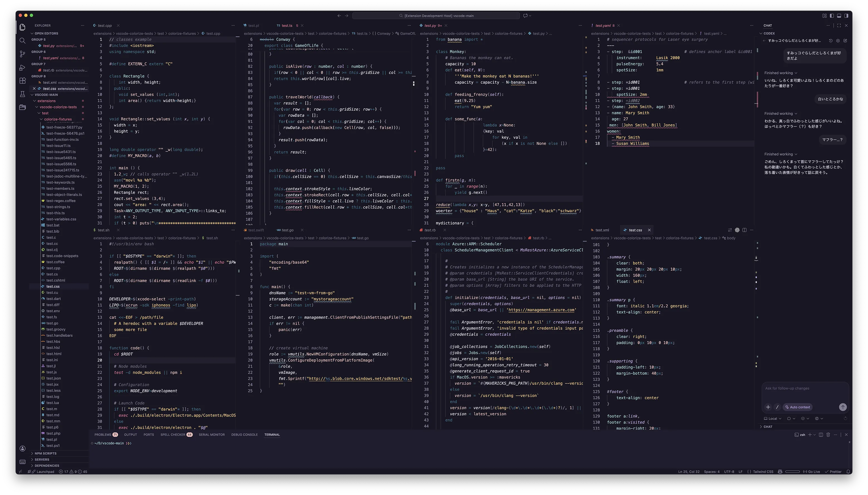Click Go Live in the status bar
This screenshot has width=868, height=495.
click(812, 472)
